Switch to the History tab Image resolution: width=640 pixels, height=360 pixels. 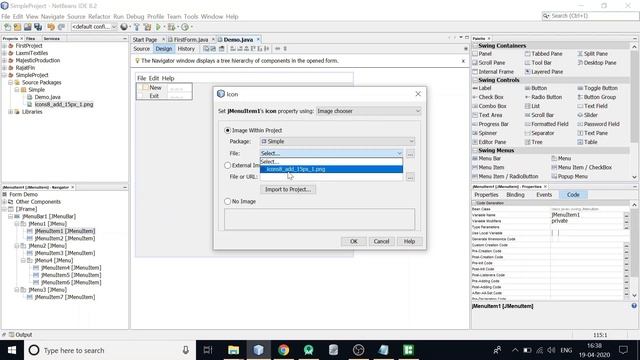click(186, 49)
